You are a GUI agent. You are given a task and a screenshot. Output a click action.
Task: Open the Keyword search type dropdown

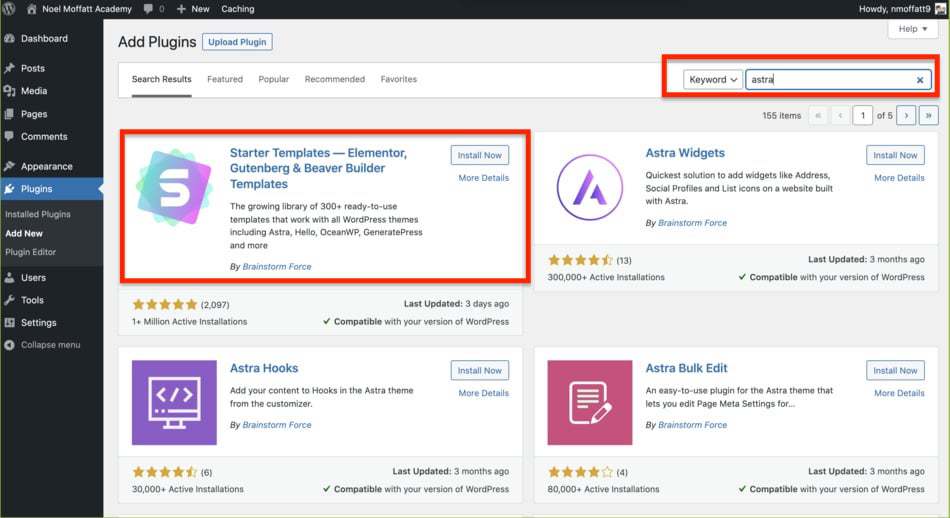pyautogui.click(x=712, y=79)
